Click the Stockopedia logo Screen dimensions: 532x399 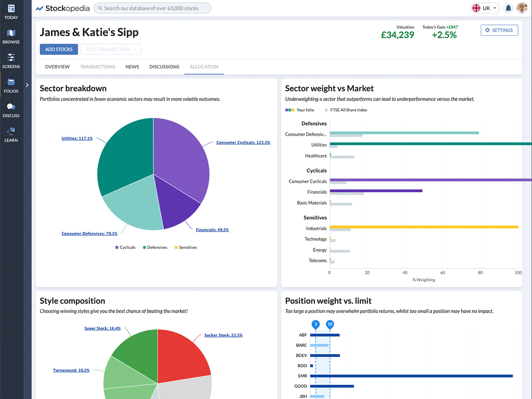62,8
